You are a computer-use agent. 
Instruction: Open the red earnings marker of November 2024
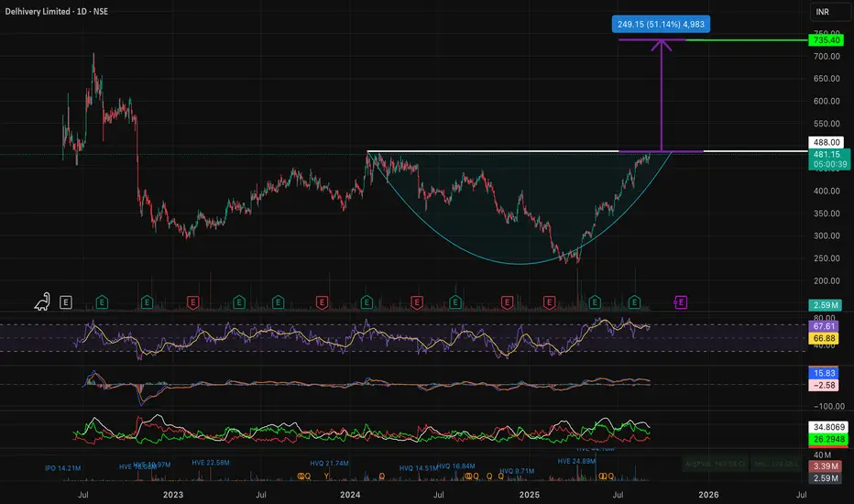(507, 301)
